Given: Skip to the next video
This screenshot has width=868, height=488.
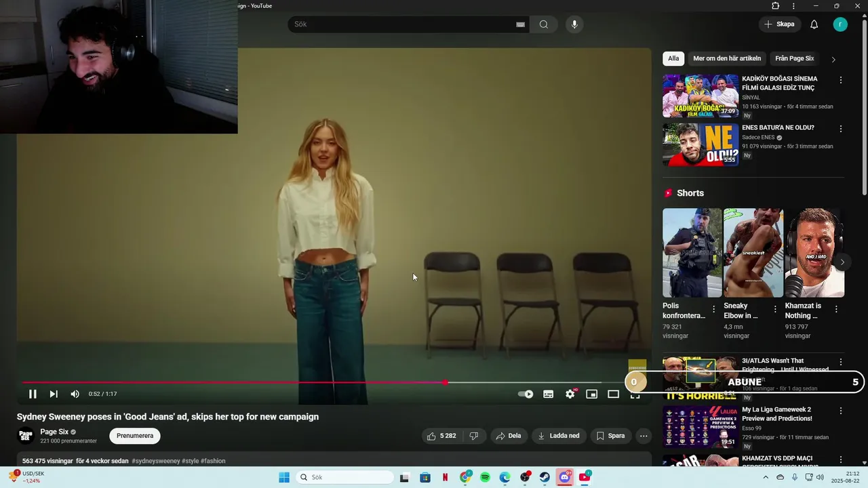Looking at the screenshot, I should [54, 394].
